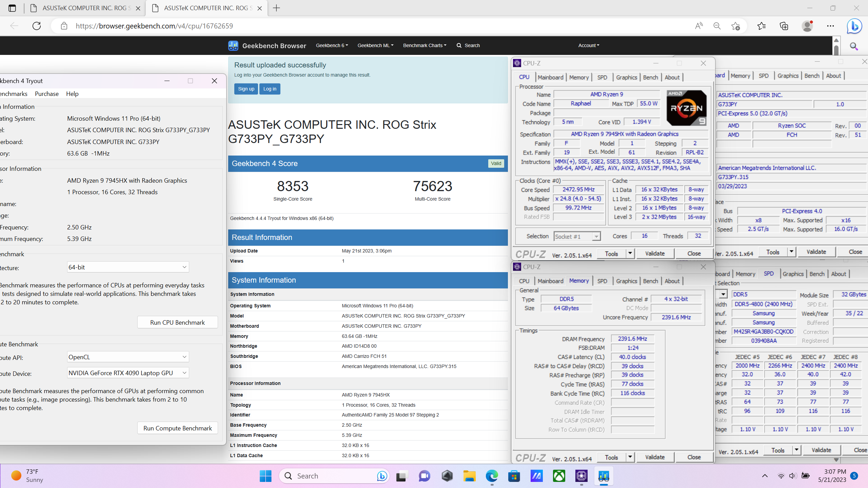This screenshot has height=488, width=868.
Task: Open the Xbox app from the taskbar
Action: tap(559, 476)
